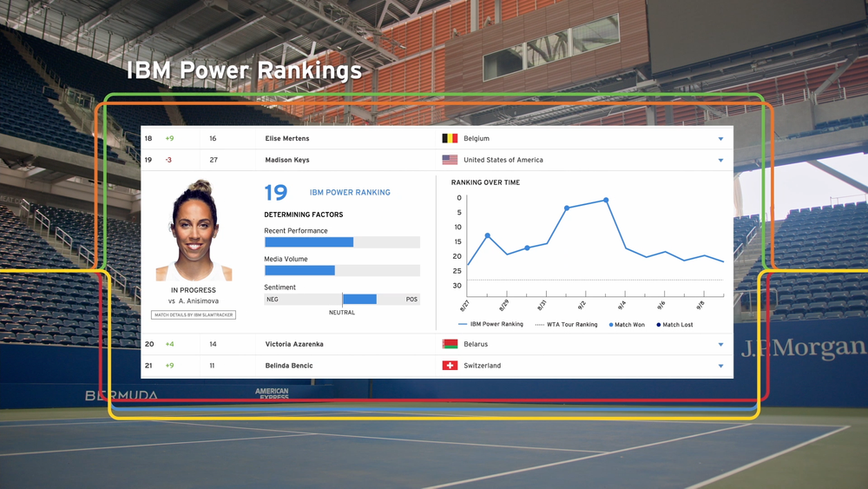This screenshot has width=868, height=489.
Task: Click WTA rank 27 in Keys row
Action: point(214,160)
